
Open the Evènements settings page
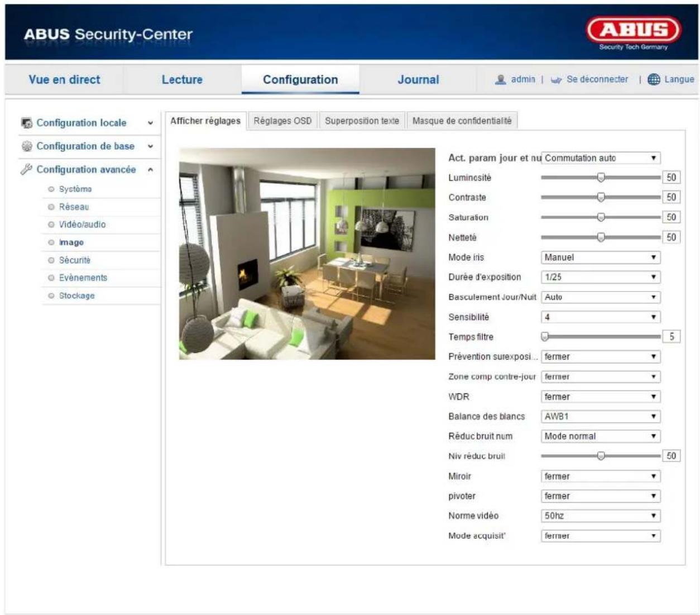point(83,278)
